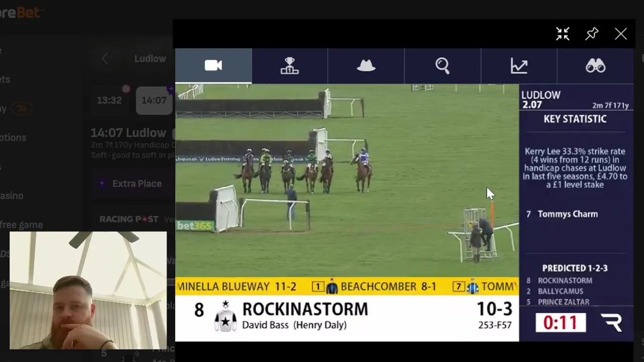Click the 0:11 countdown timer
644x362 pixels.
coord(560,322)
